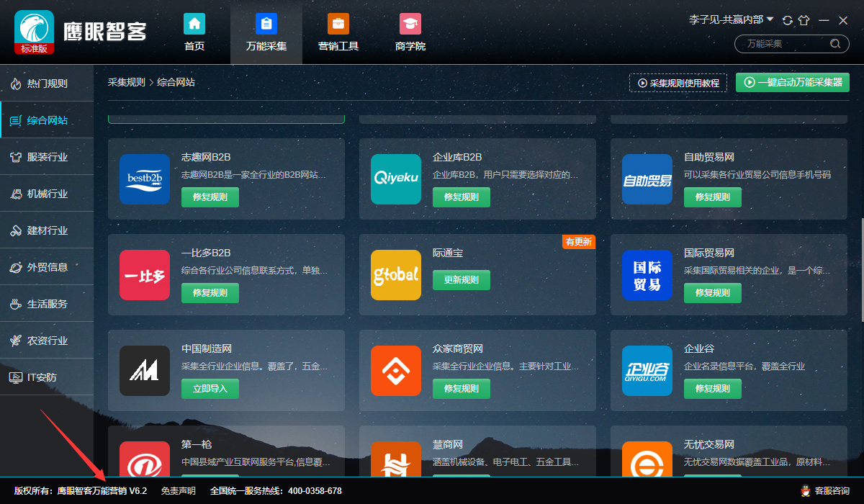
Task: Open the 免责声明 link
Action: [178, 491]
